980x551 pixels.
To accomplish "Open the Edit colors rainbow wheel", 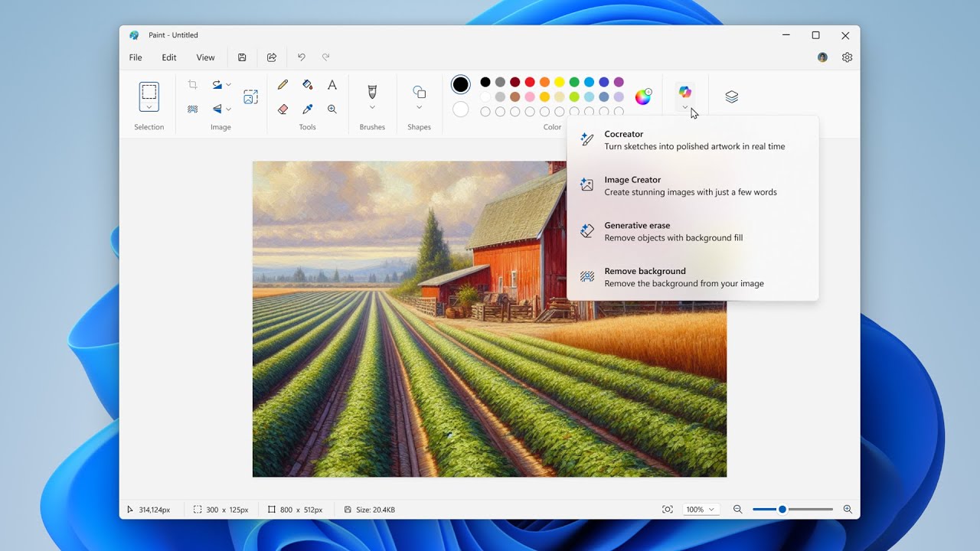I will click(643, 96).
